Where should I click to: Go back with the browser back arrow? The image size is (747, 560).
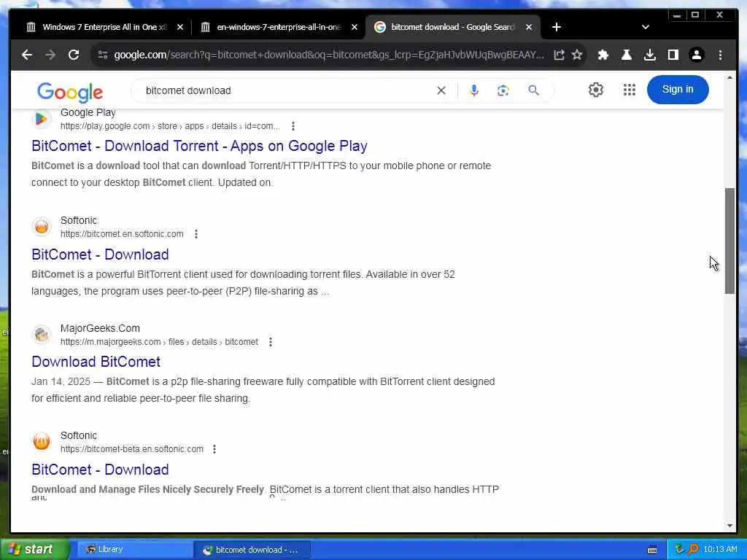tap(27, 55)
